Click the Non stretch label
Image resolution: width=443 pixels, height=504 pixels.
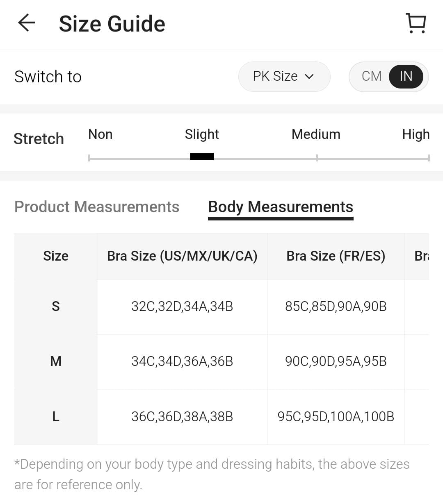point(100,134)
